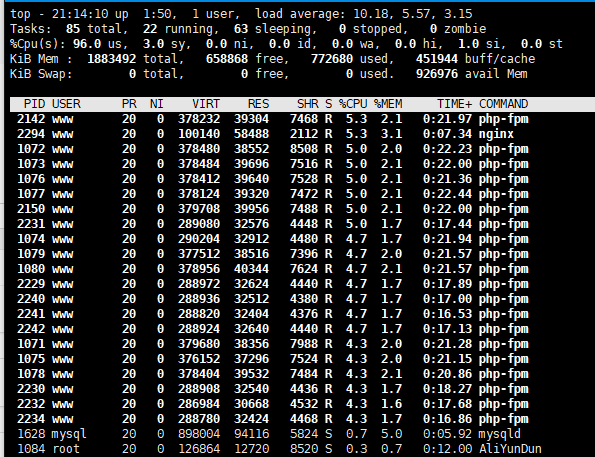This screenshot has height=457, width=595.
Task: Click the PID column header
Action: (x=34, y=104)
